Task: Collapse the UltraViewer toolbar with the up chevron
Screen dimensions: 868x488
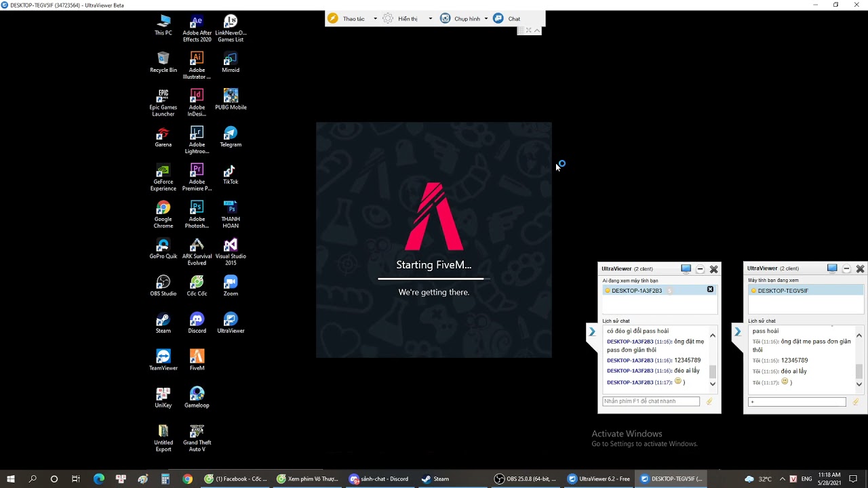Action: tap(537, 30)
